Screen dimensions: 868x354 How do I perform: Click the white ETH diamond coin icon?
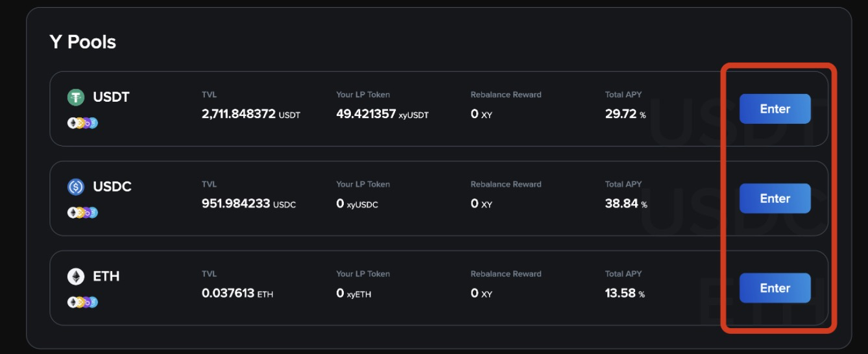76,276
